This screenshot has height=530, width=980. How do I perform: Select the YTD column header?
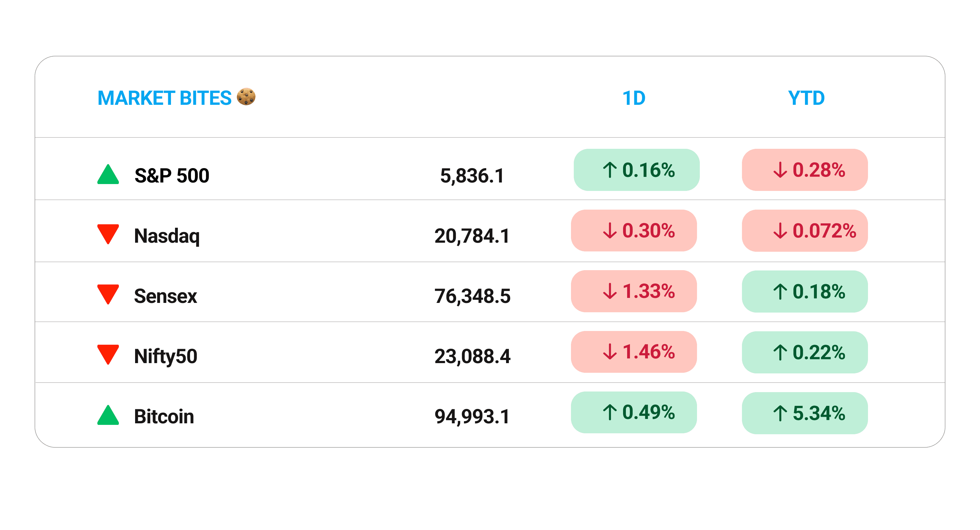coord(806,98)
